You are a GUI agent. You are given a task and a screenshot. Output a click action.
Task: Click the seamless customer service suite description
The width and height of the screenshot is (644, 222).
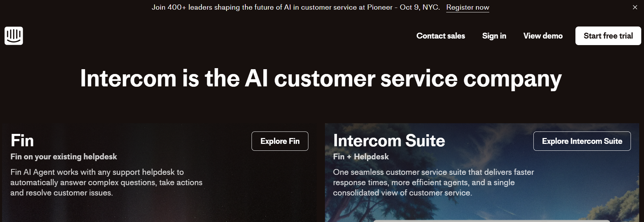[x=433, y=182]
